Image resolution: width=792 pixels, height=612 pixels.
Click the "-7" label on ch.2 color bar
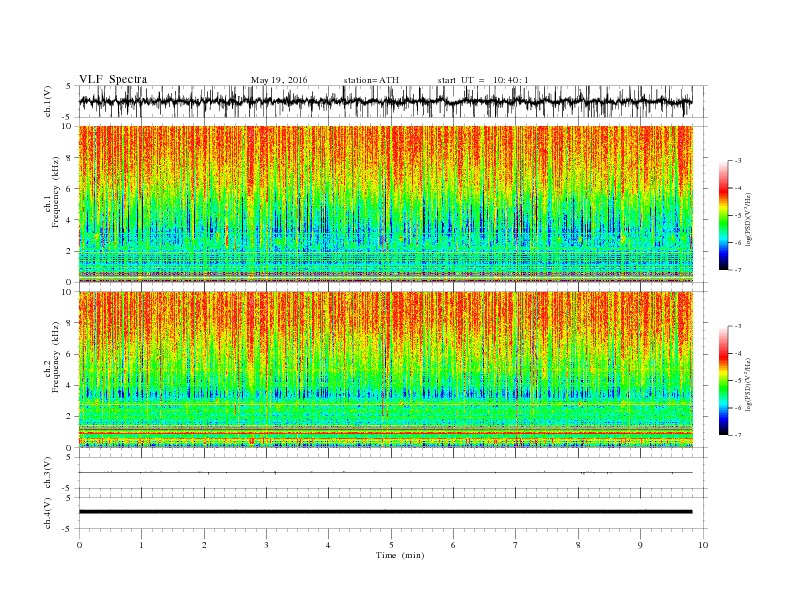click(738, 435)
